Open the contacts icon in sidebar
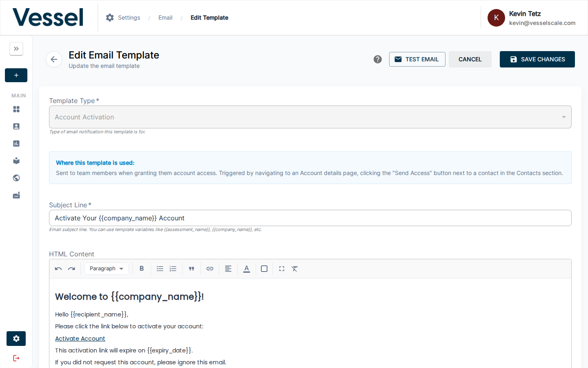The image size is (588, 368). pos(16,126)
